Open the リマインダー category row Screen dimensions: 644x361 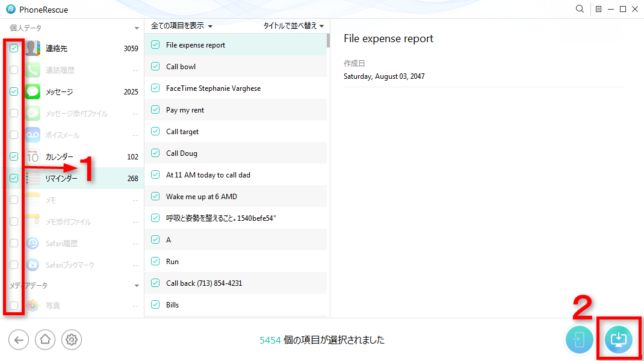(73, 178)
